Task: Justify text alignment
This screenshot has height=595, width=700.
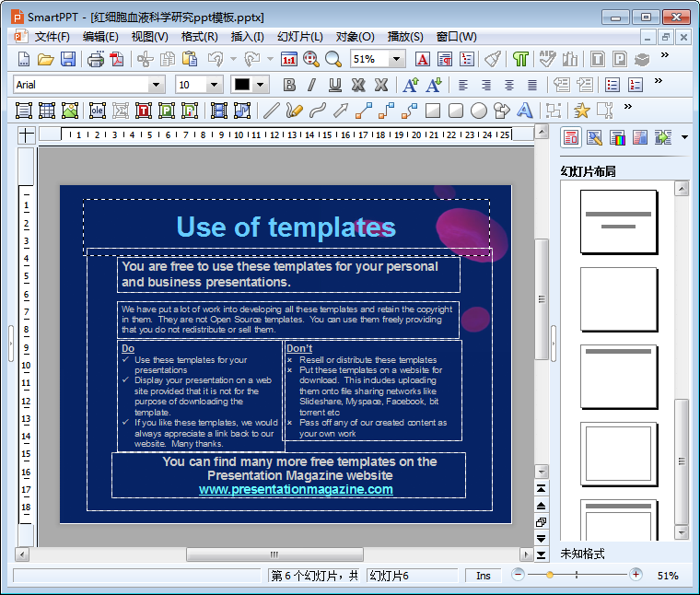Action: click(531, 85)
